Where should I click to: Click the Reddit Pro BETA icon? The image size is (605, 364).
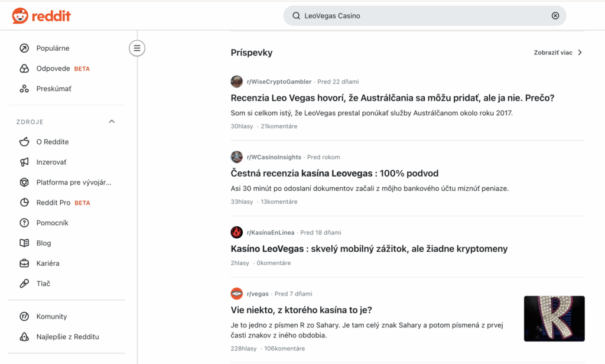(24, 203)
